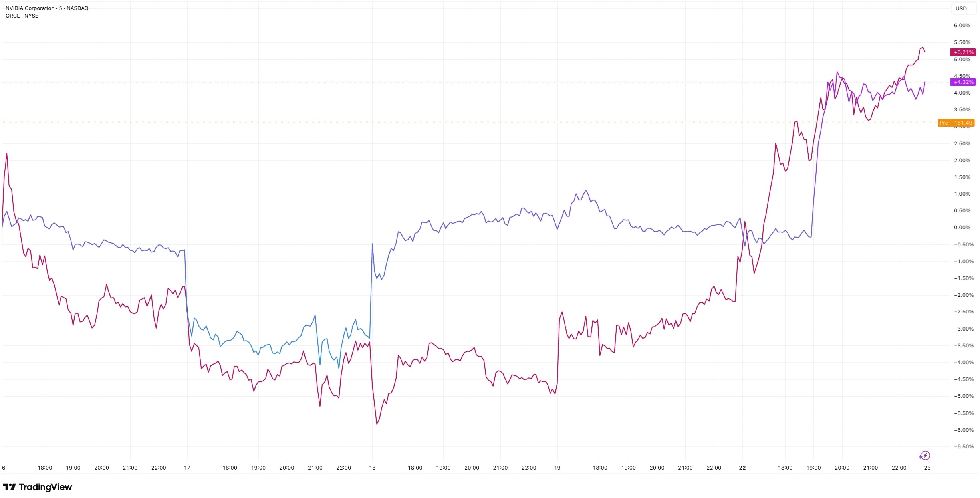Click the −3.00% label on price scale

pos(964,329)
